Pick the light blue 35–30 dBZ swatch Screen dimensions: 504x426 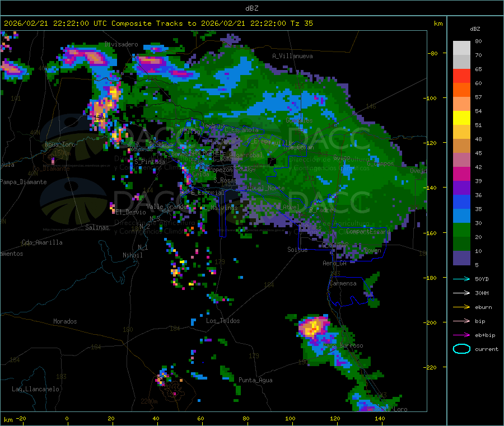tap(461, 216)
